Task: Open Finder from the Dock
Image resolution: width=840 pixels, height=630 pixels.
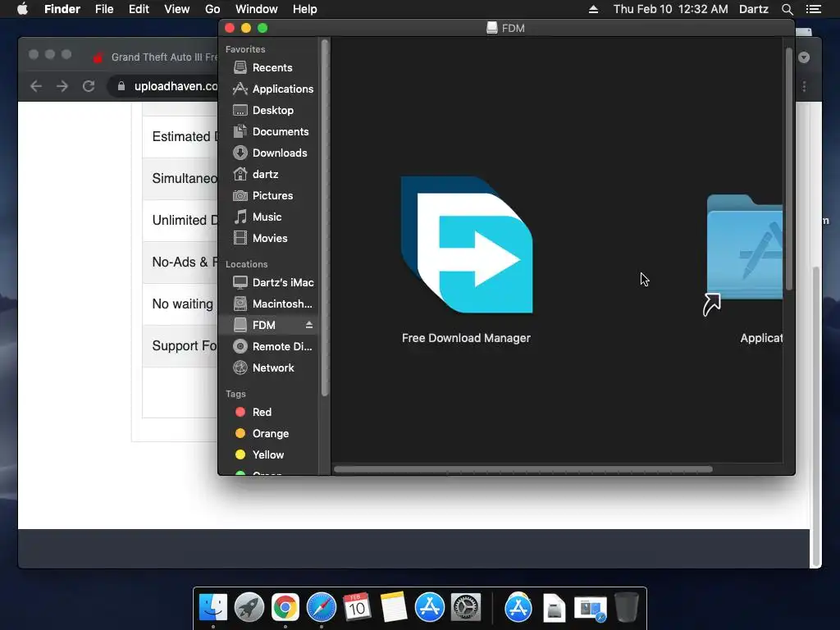Action: (213, 608)
